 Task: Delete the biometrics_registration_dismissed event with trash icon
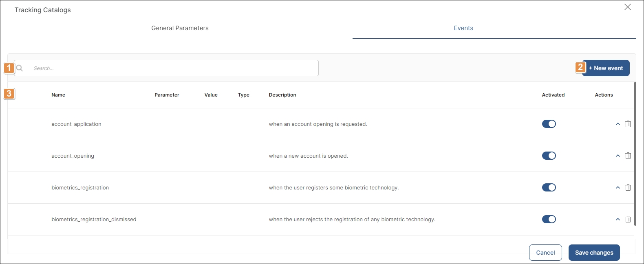point(628,219)
